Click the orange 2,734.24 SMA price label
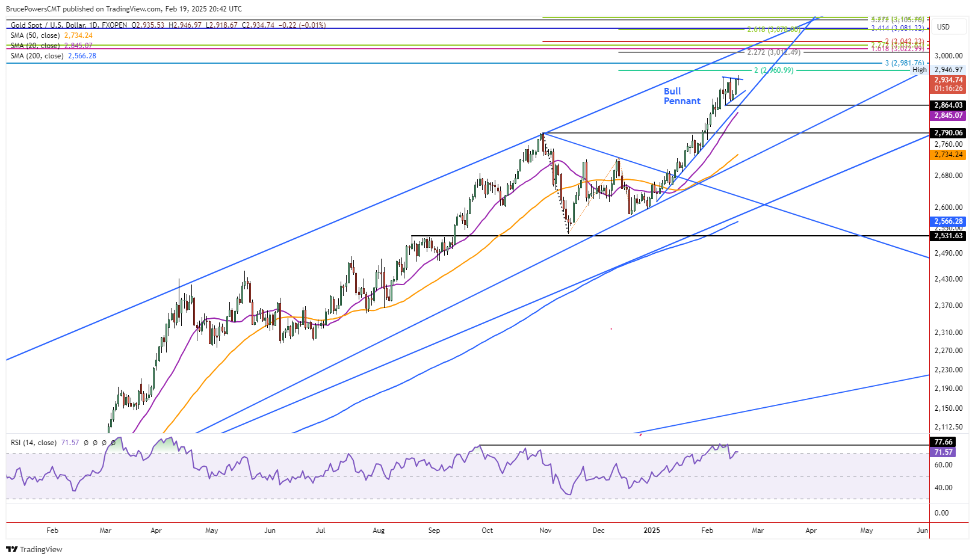 pos(949,155)
